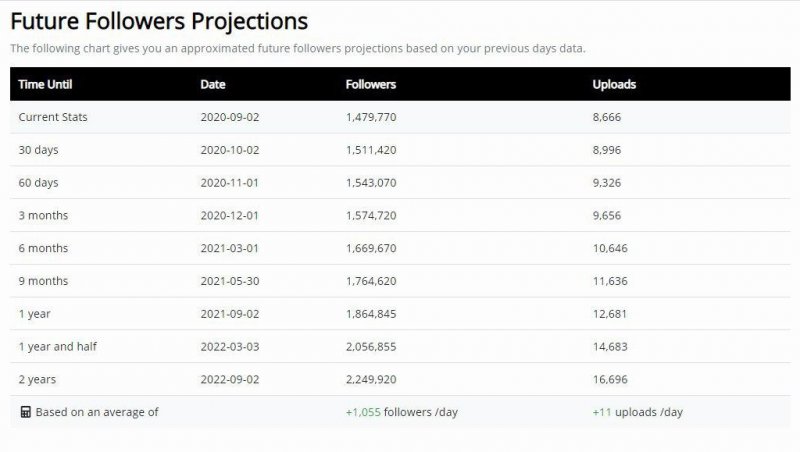Select the "2 years" row label
This screenshot has height=452, width=800.
(x=37, y=379)
